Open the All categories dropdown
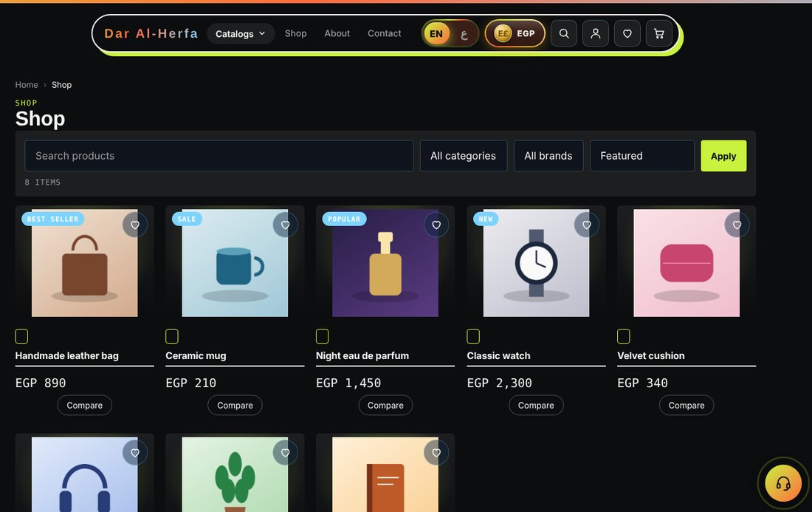Image resolution: width=812 pixels, height=512 pixels. [463, 156]
